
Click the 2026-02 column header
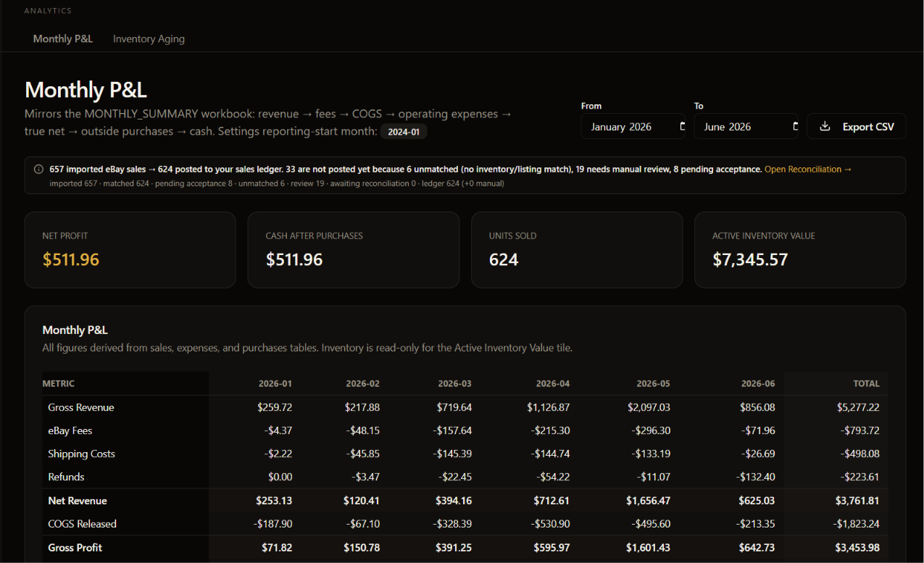click(362, 383)
